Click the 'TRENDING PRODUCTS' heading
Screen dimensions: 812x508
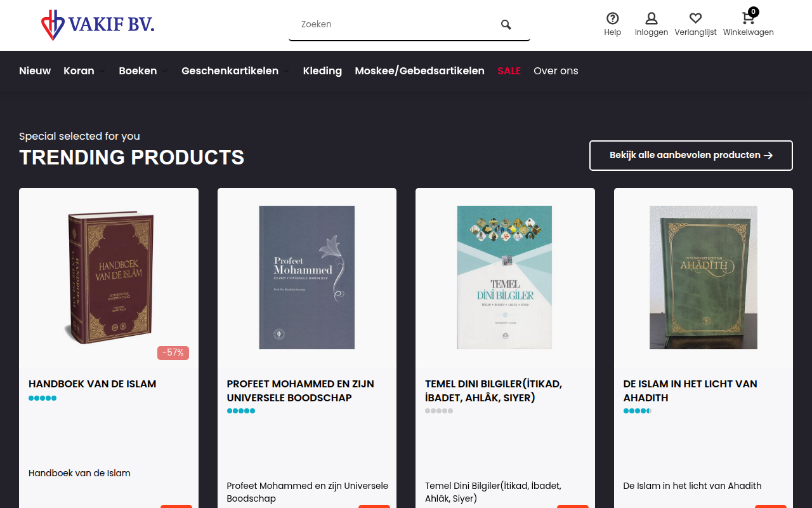coord(131,157)
